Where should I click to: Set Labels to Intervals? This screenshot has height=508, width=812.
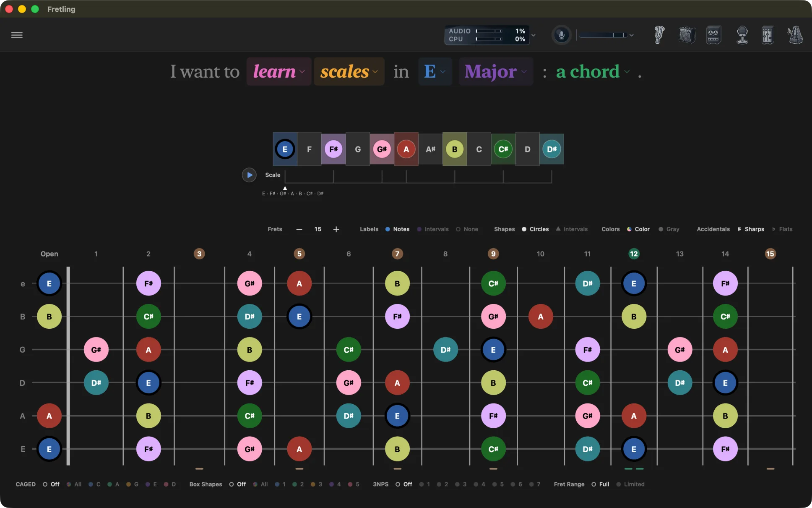432,229
